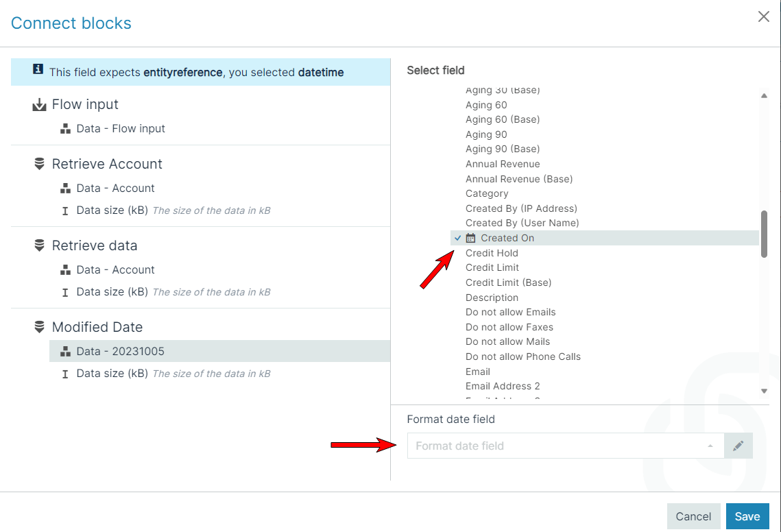This screenshot has height=532, width=781.
Task: Click the Retrieve Account block icon
Action: pos(39,164)
